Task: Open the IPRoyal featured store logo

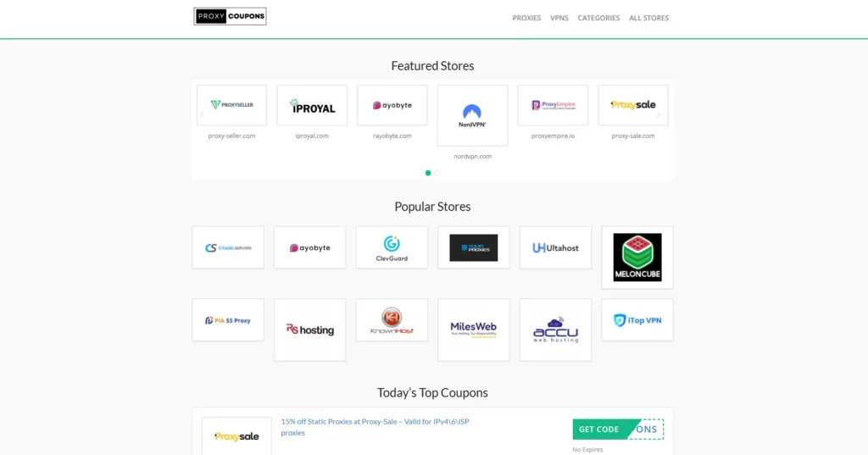Action: click(x=312, y=105)
